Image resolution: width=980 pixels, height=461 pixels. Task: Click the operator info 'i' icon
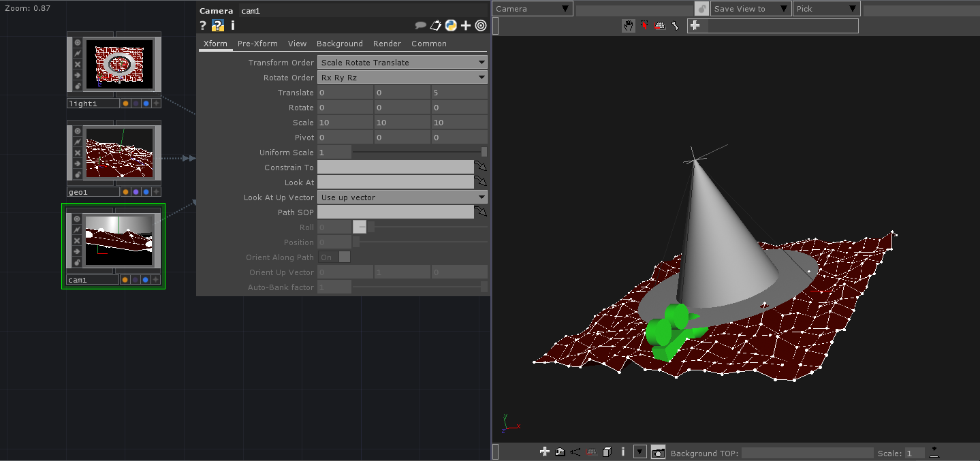[x=233, y=25]
